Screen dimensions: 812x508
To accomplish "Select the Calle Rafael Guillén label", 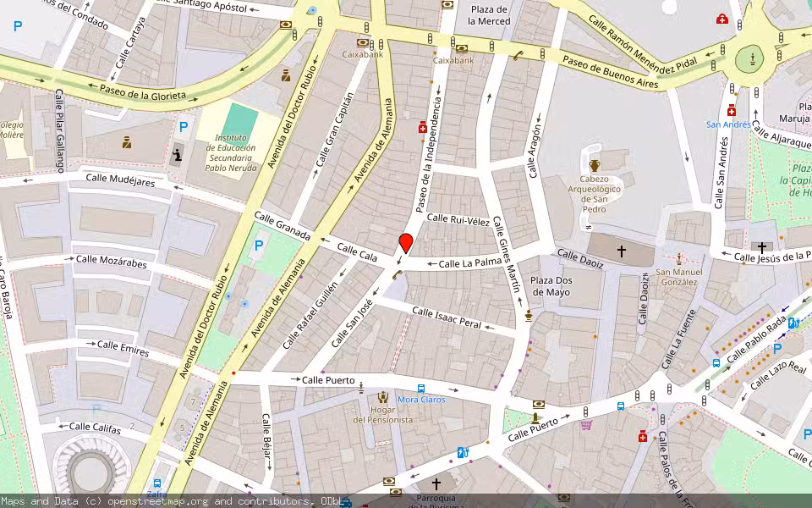I will click(310, 315).
